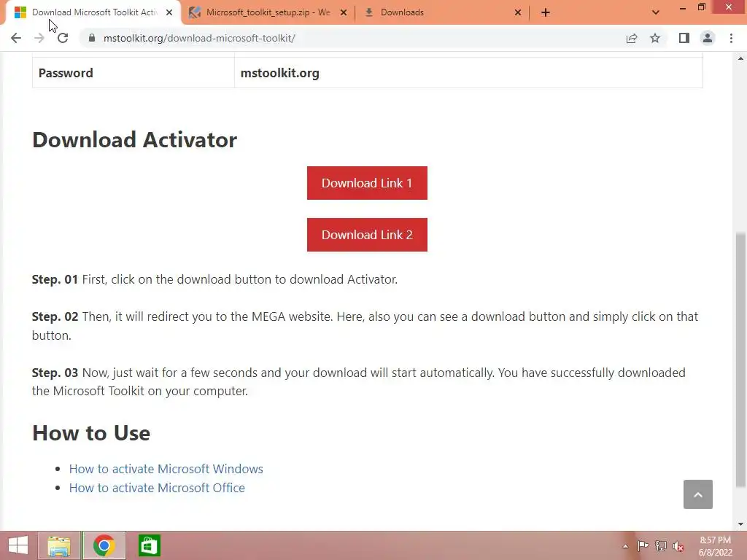The width and height of the screenshot is (747, 560).
Task: Open network status tray icon
Action: [661, 545]
